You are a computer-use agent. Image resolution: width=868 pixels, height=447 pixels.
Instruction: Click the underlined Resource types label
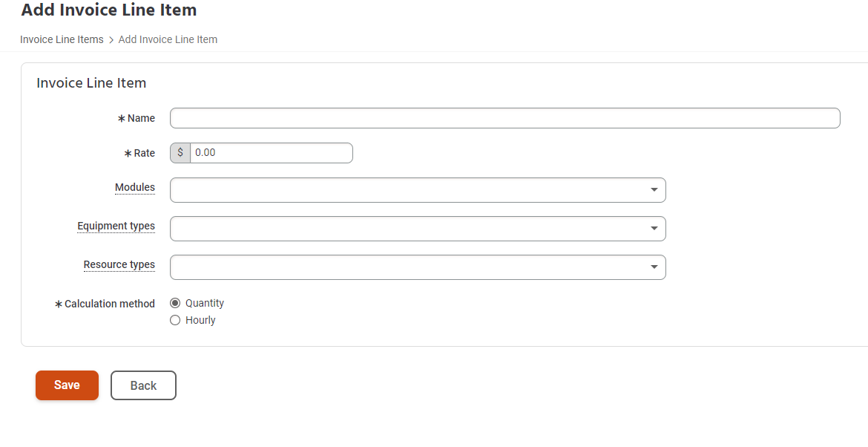pos(119,264)
